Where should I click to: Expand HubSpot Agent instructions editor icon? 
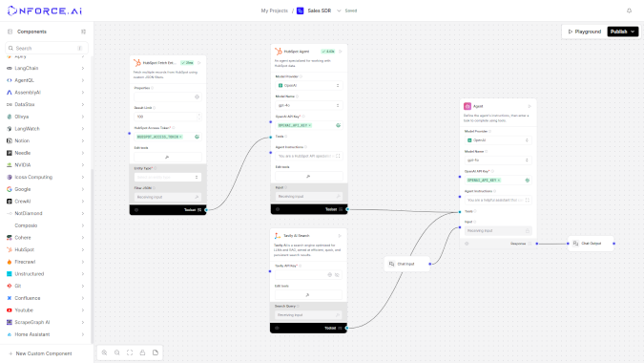(338, 157)
